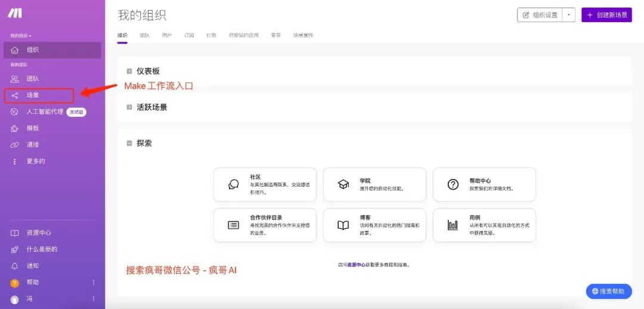
Task: Switch to the 用户 tab
Action: pos(167,35)
